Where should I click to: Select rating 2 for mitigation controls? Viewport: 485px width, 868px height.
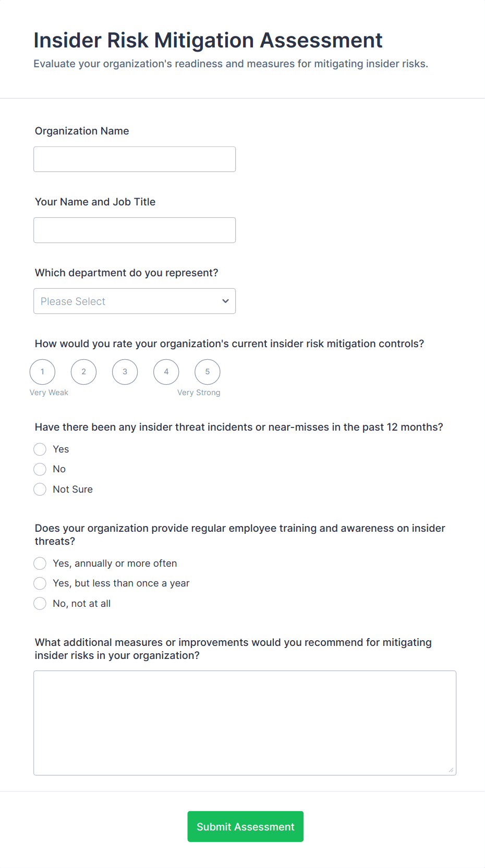[x=83, y=372]
